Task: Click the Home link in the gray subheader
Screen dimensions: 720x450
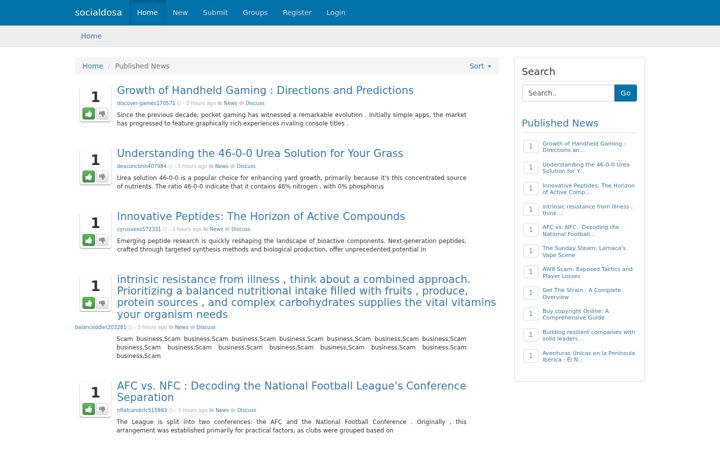Action: (91, 36)
